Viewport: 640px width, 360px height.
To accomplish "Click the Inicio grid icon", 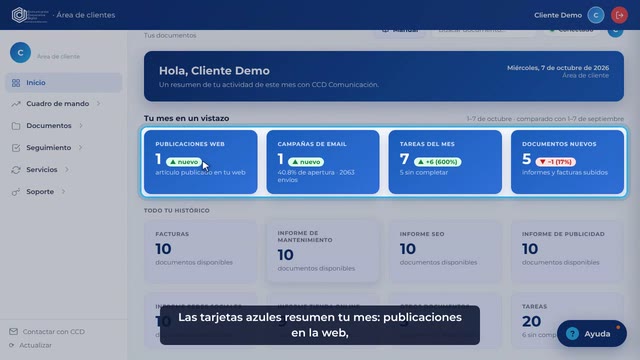I will 16,83.
